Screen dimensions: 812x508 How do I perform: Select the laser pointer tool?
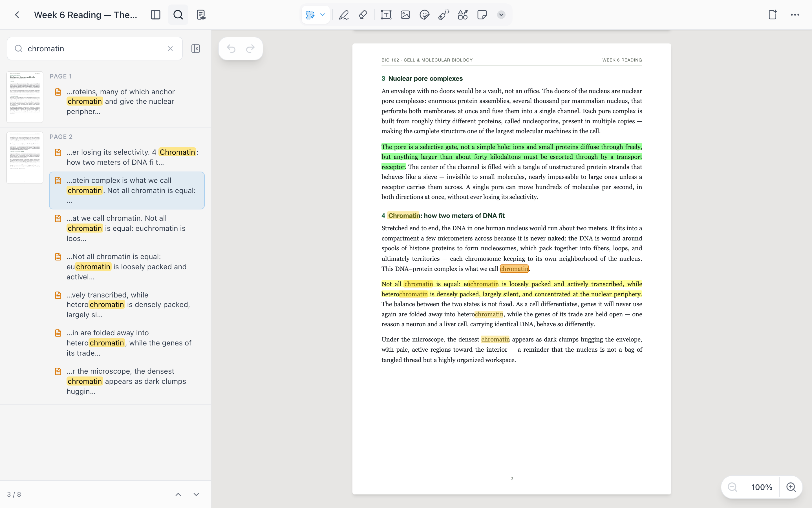[443, 15]
